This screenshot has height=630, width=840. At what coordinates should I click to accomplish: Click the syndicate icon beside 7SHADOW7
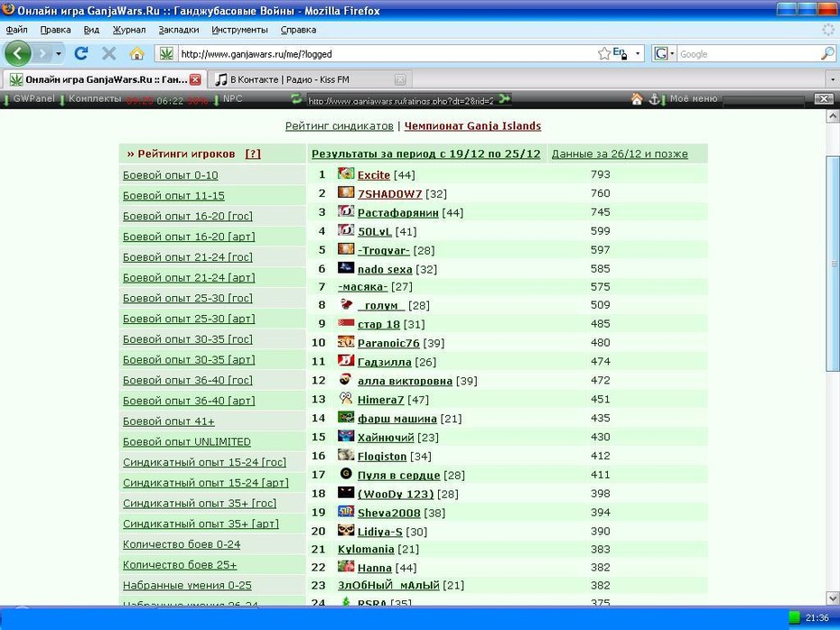pos(346,192)
